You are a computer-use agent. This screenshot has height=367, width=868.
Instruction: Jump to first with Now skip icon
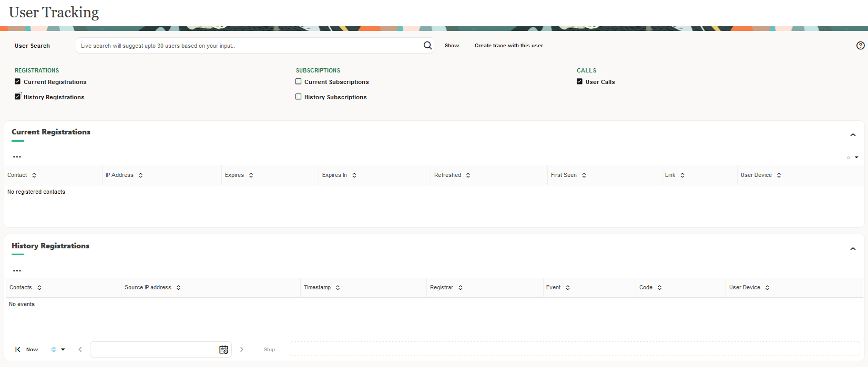[x=18, y=350]
